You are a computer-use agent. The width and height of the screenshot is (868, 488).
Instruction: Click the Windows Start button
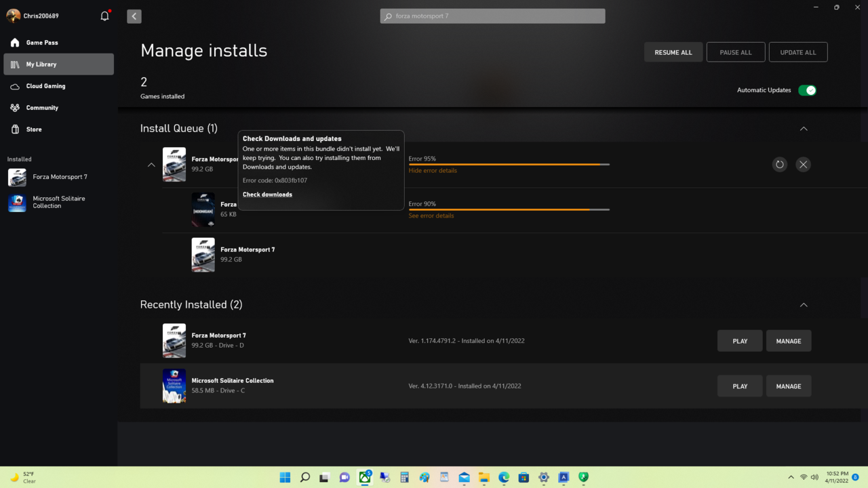(285, 477)
